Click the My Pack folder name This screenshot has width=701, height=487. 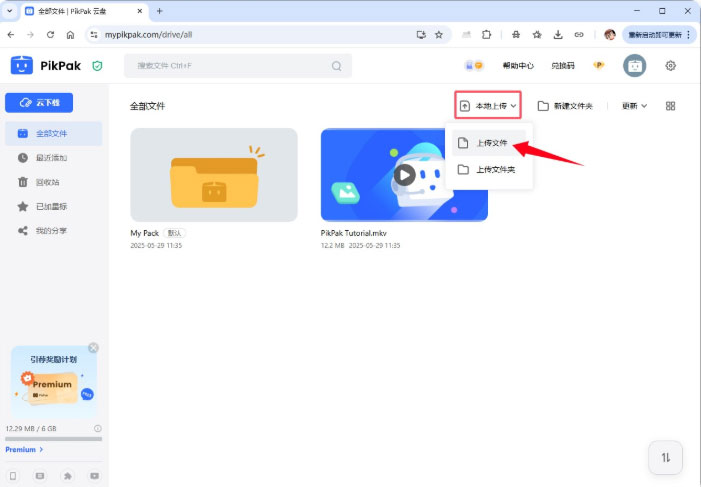pyautogui.click(x=144, y=233)
